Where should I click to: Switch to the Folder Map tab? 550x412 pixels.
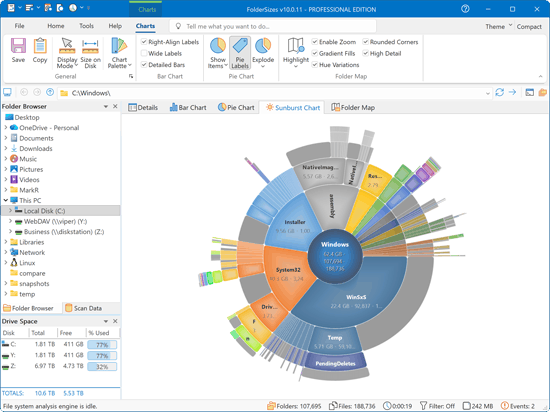point(353,107)
